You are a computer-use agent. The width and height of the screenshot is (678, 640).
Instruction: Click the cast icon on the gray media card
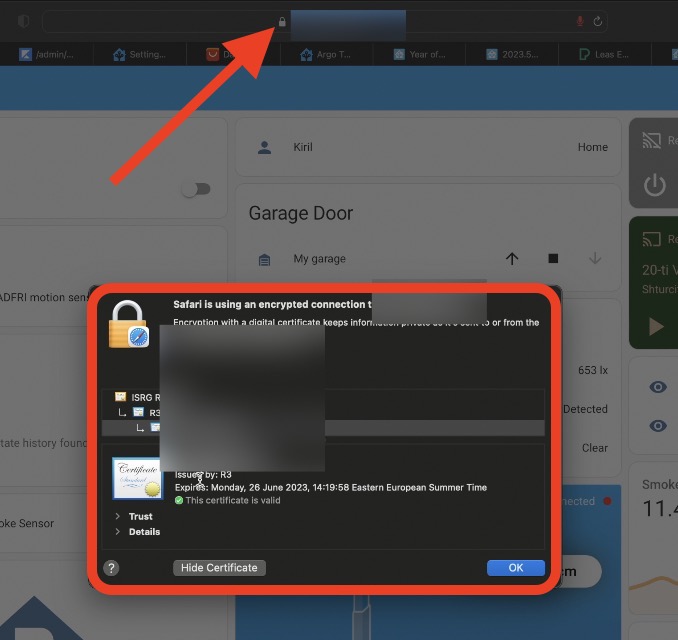(652, 141)
